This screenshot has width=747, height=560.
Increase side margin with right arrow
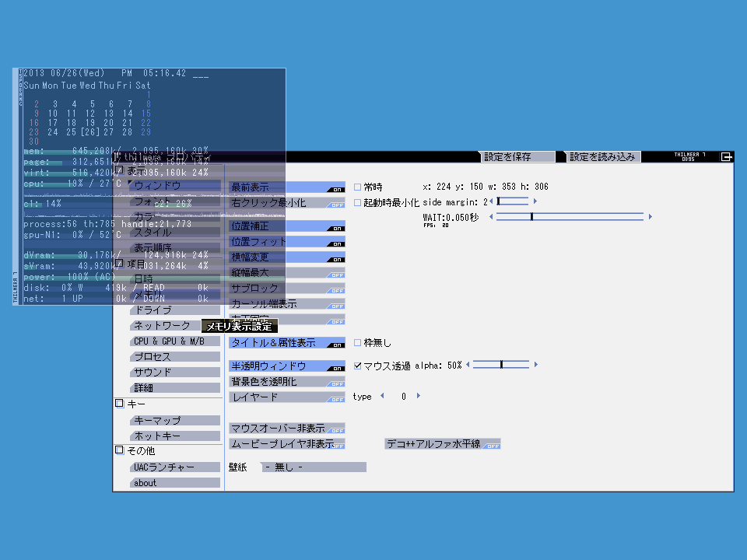535,201
